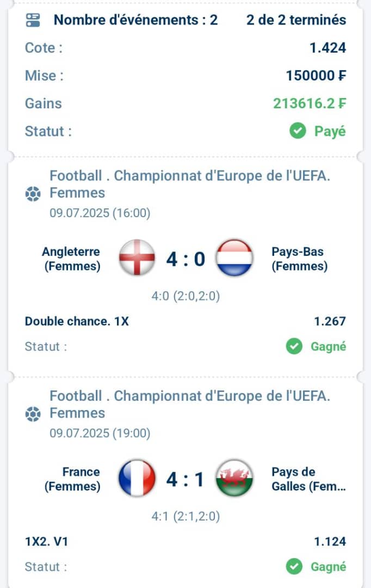The height and width of the screenshot is (588, 371).
Task: Select the France (Femmes) team name
Action: point(72,479)
